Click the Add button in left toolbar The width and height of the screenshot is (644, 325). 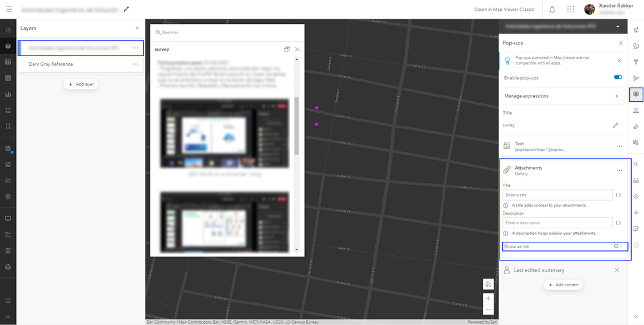click(x=8, y=30)
